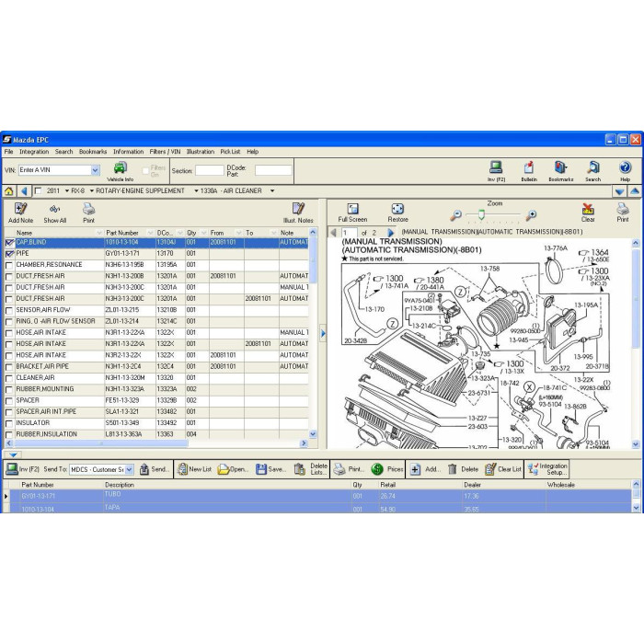Toggle checkbox beside 2011 in navigation bar
Screen dimensions: 644x644
(x=39, y=191)
